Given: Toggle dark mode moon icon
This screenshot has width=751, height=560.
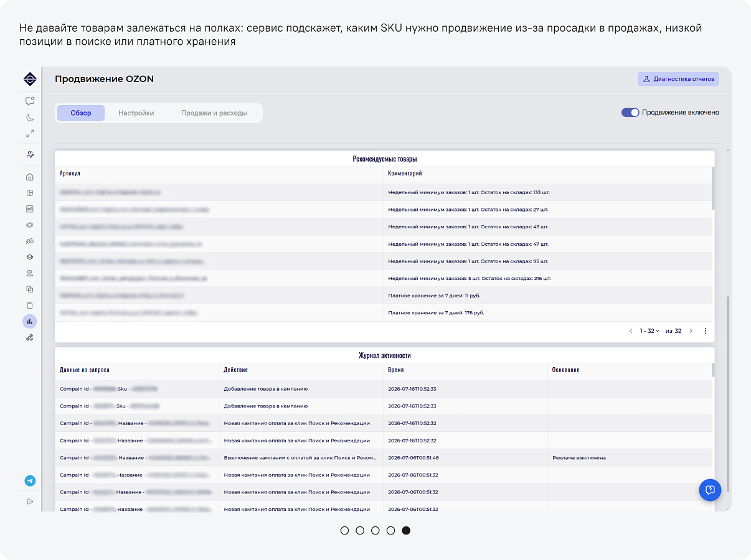Looking at the screenshot, I should point(30,117).
